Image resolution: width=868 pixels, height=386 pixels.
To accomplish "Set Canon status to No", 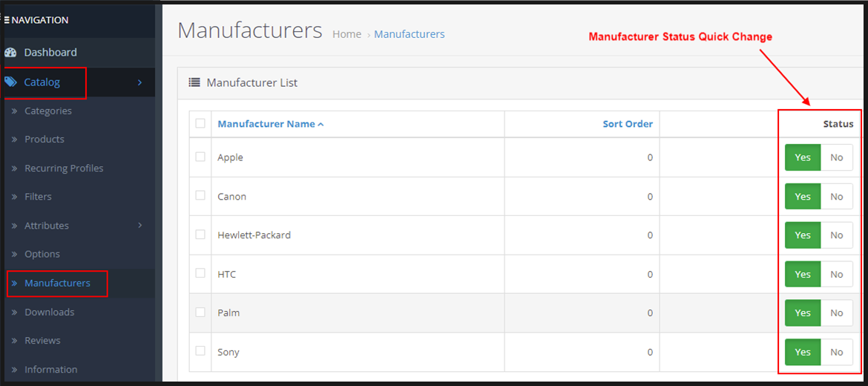I will (837, 197).
